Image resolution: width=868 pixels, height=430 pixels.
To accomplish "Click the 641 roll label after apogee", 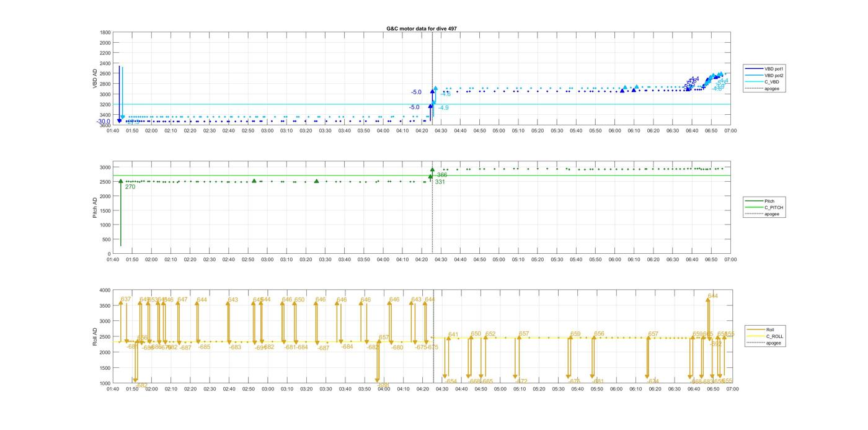I will tap(453, 335).
